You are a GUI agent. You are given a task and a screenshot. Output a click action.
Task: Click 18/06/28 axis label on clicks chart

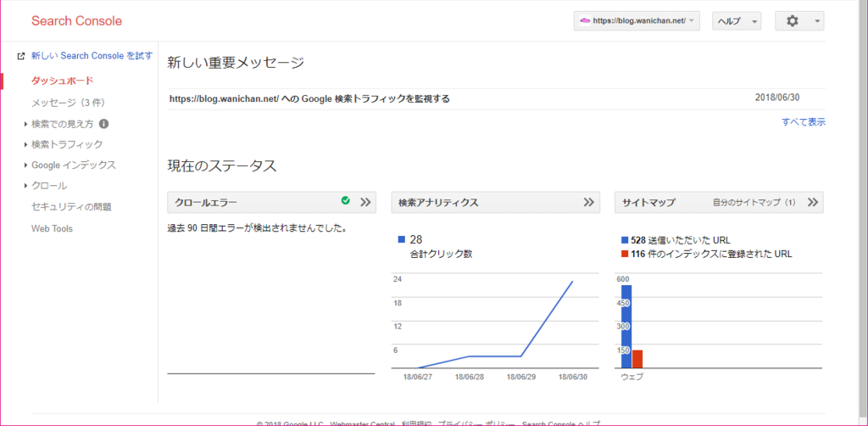pos(470,377)
